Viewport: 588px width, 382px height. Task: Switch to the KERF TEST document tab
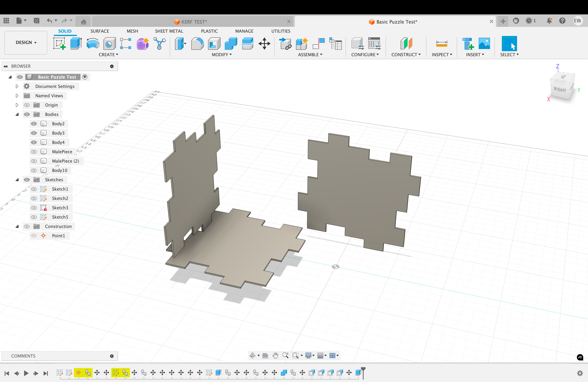[x=194, y=22]
